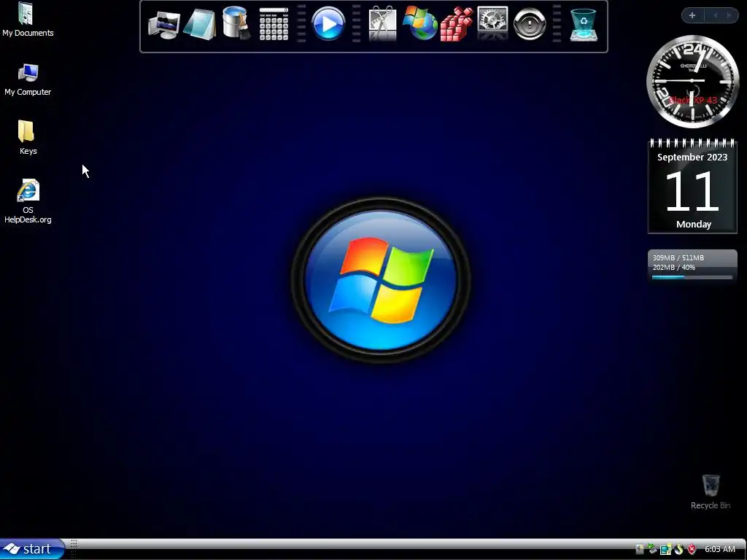This screenshot has width=747, height=560.
Task: Open the Recycle Bin dock icon
Action: [583, 26]
